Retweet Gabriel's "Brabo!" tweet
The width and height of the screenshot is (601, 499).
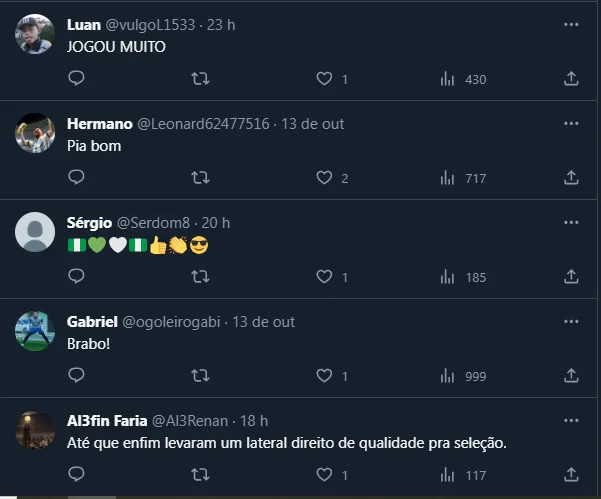point(200,375)
